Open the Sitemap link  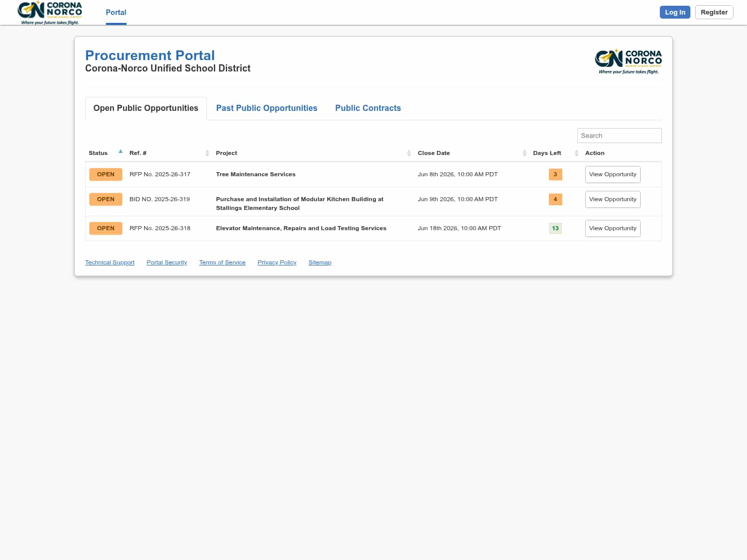coord(320,263)
